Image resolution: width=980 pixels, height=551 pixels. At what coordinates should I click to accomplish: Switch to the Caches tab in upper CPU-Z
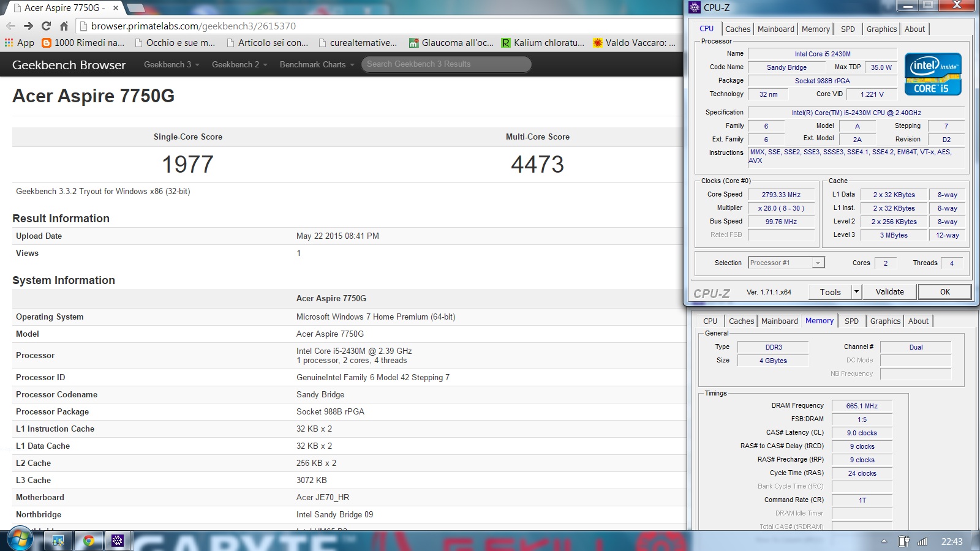coord(738,29)
